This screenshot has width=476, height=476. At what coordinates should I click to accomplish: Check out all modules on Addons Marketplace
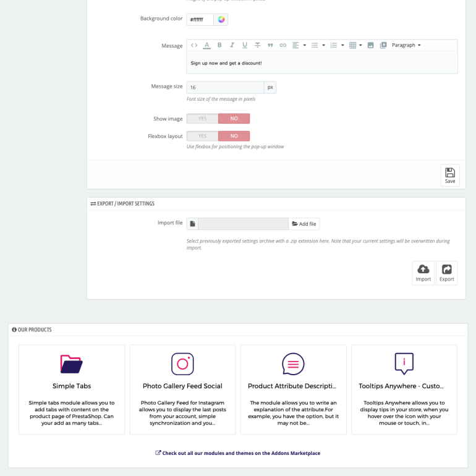pyautogui.click(x=238, y=453)
